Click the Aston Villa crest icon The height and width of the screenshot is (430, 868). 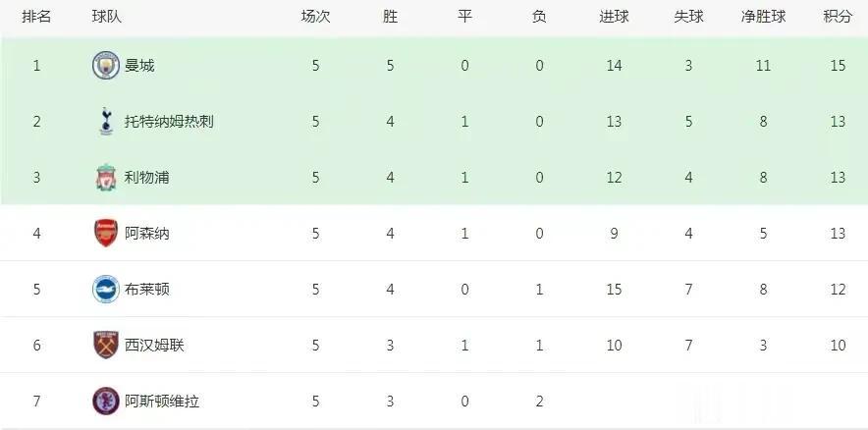(x=106, y=402)
